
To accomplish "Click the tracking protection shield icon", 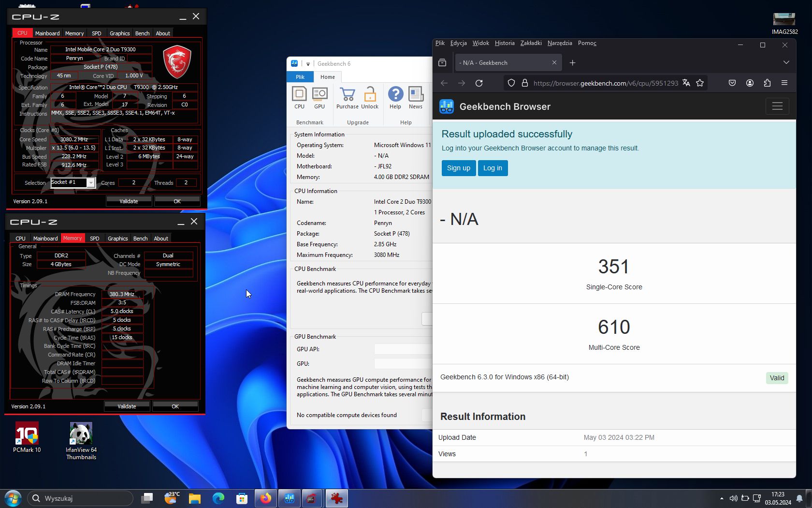I will point(511,83).
